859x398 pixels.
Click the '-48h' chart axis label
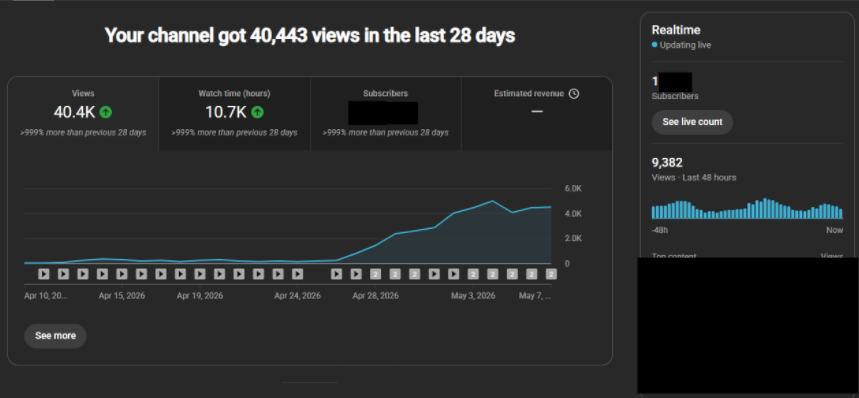[x=660, y=230]
